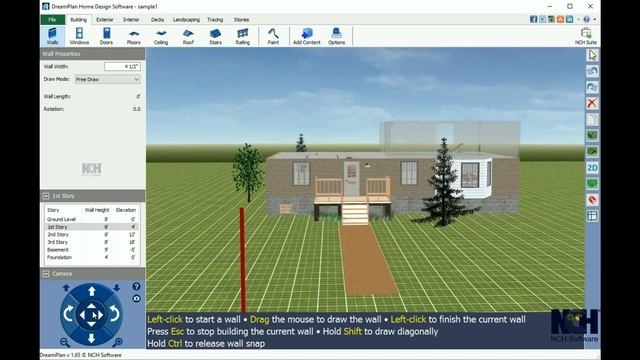Viewport: 640px width, 360px height.
Task: Open the File menu
Action: click(52, 20)
